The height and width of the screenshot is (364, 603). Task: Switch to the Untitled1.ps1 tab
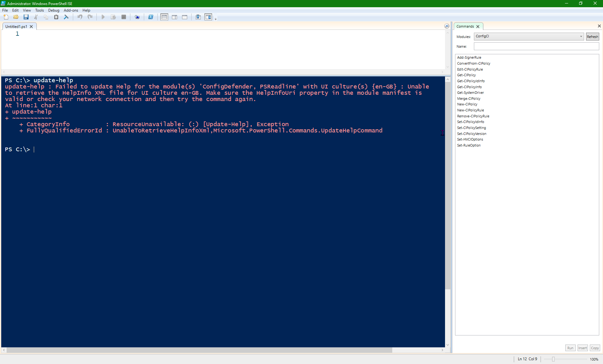[16, 27]
